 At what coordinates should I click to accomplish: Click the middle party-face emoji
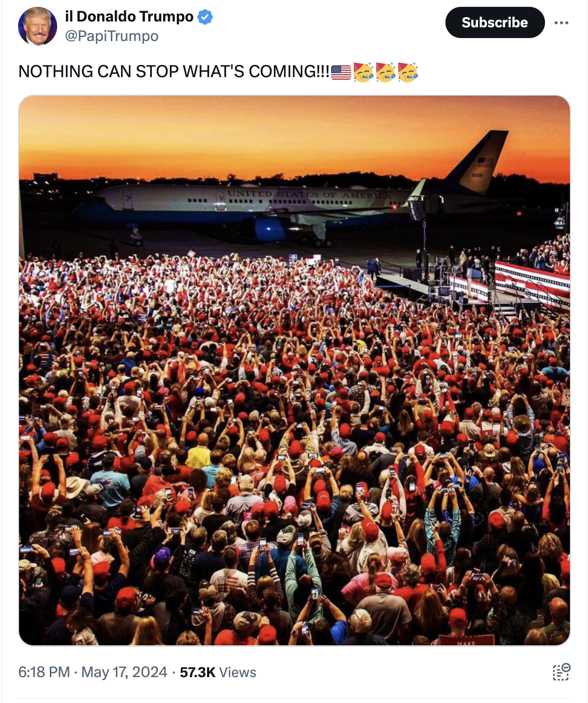[x=385, y=72]
